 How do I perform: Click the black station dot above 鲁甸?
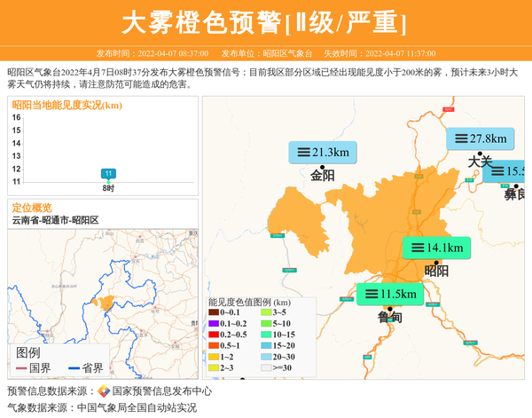pyautogui.click(x=390, y=309)
